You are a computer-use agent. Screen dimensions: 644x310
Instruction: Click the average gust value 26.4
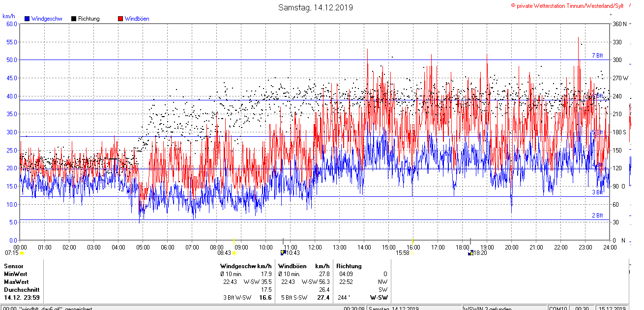point(324,290)
